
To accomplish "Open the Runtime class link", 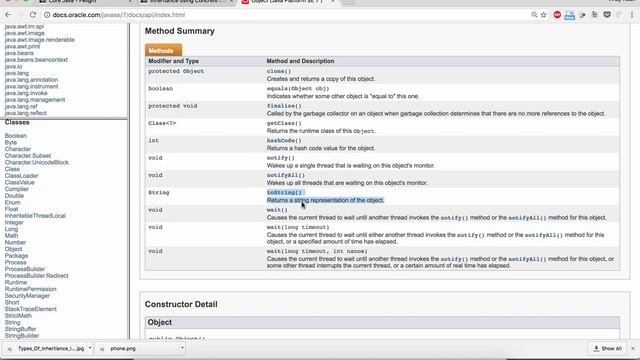I will click(16, 282).
